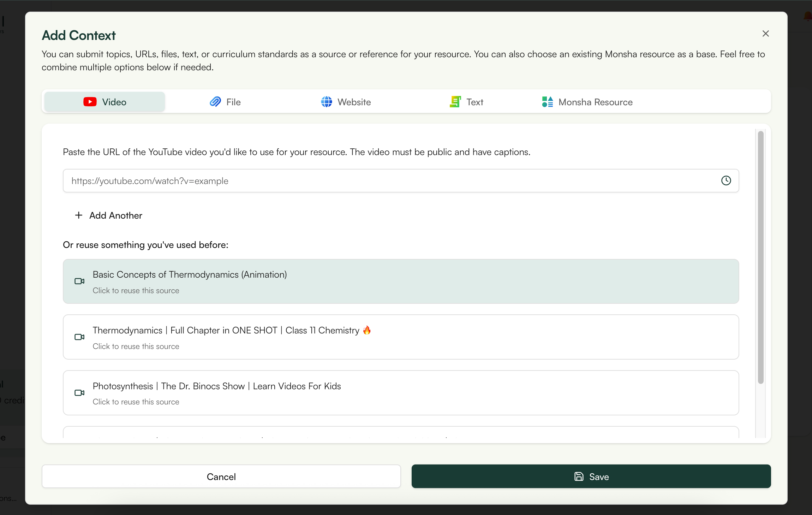Viewport: 812px width, 515px height.
Task: Click the disk icon inside the Save button
Action: 578,476
